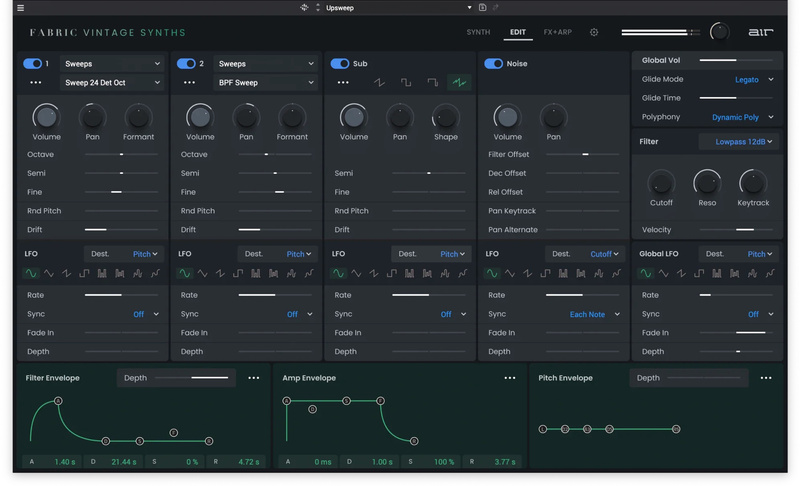This screenshot has width=800, height=486.
Task: Click the filter Keytrack knob
Action: (x=753, y=184)
